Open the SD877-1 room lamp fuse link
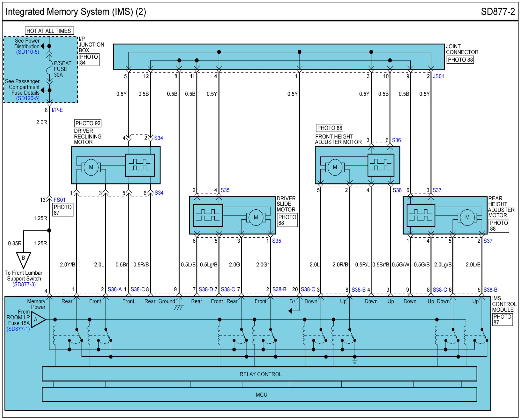This screenshot has width=521, height=420. click(x=18, y=329)
